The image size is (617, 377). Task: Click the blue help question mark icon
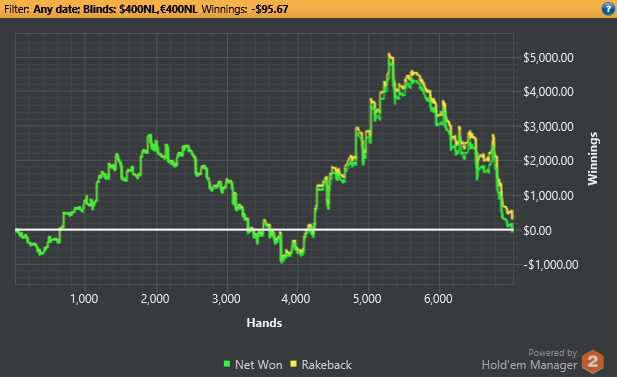[608, 9]
